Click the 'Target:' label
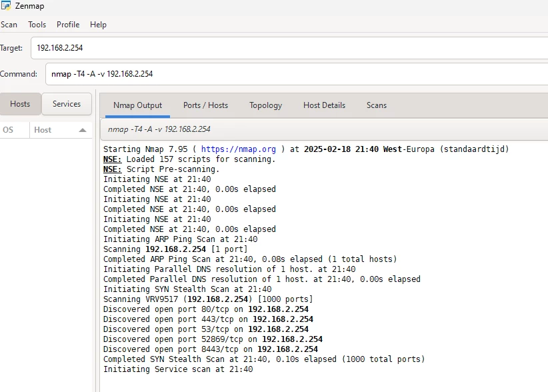Viewport: 548px width, 392px height. [11, 48]
